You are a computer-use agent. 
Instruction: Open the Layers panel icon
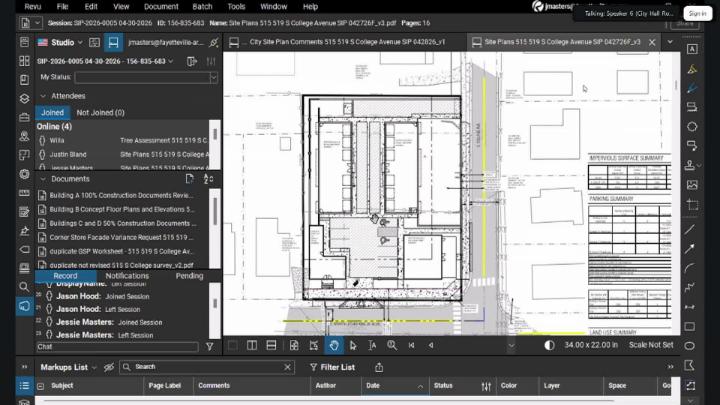[24, 99]
